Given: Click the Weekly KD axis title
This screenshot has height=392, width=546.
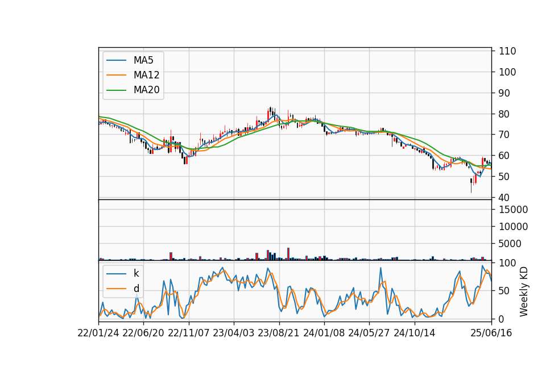Looking at the screenshot, I should [523, 291].
